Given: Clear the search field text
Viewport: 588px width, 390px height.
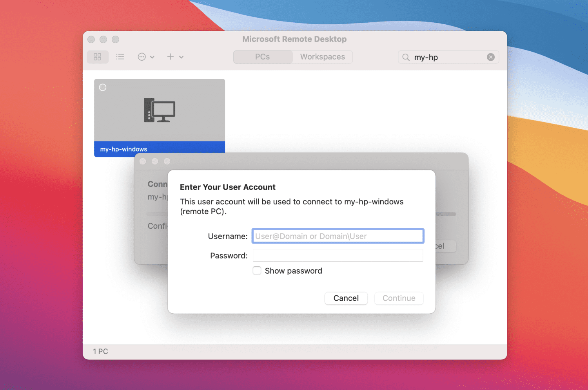Looking at the screenshot, I should (x=491, y=57).
